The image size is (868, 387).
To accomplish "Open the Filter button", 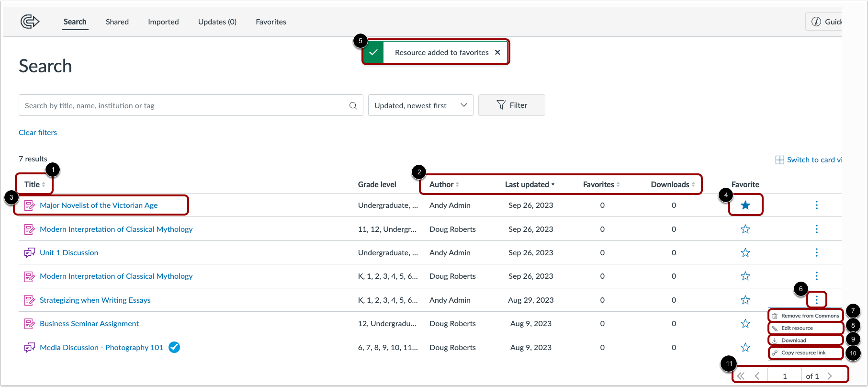I will tap(511, 105).
